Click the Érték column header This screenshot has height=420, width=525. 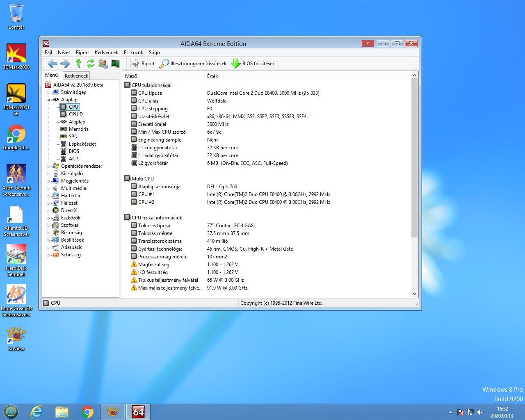212,76
